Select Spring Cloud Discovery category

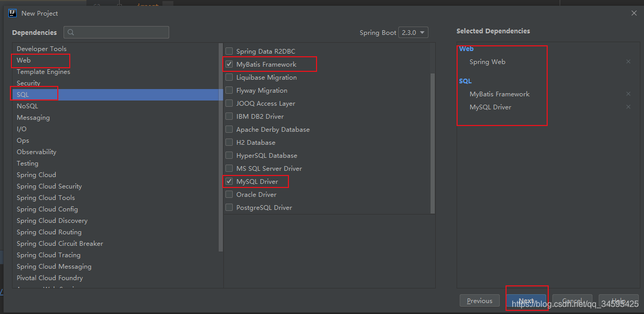pos(116,220)
